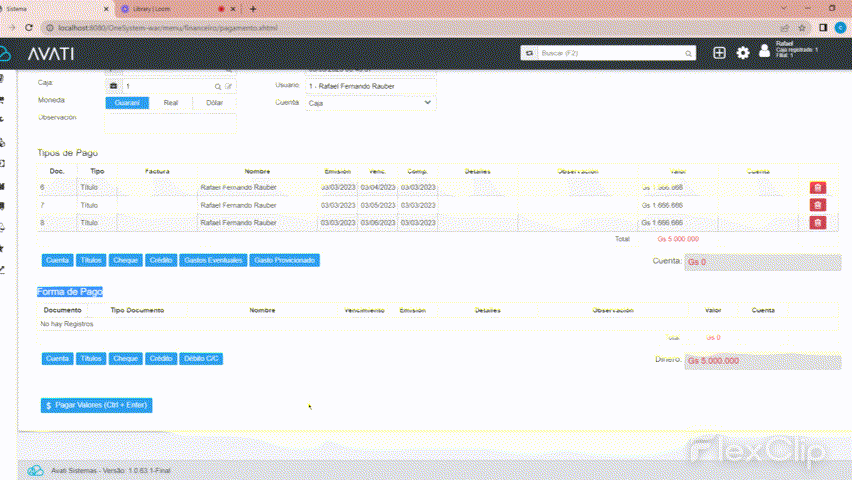Delete the payment row for document 8
Viewport: 852px width, 480px height.
[x=818, y=223]
